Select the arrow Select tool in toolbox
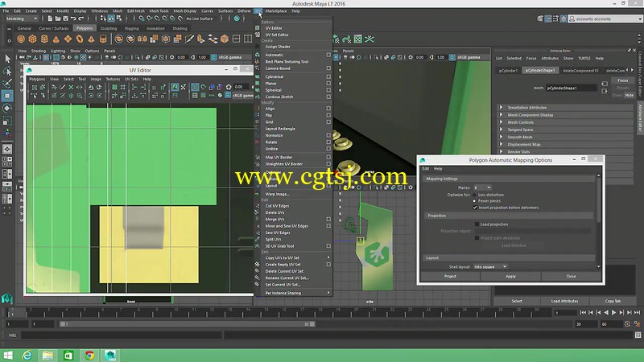The height and width of the screenshot is (362, 644). point(7,59)
